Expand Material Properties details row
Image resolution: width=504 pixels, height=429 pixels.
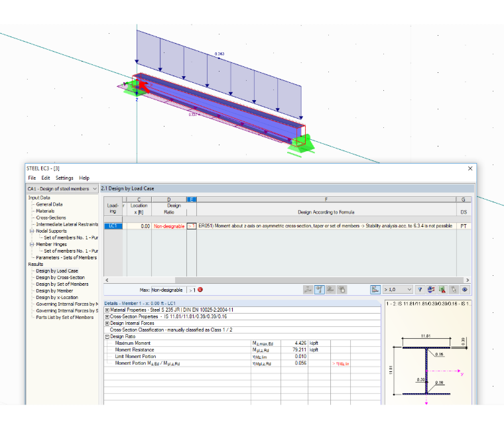[107, 310]
